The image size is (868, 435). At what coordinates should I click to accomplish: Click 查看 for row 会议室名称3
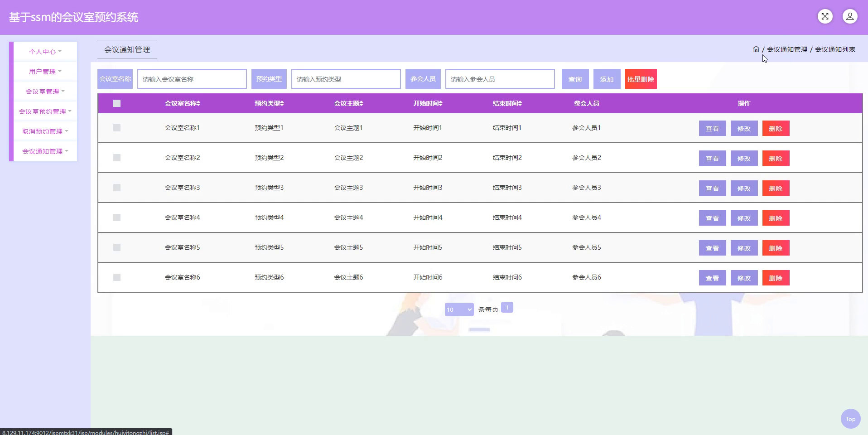[713, 188]
